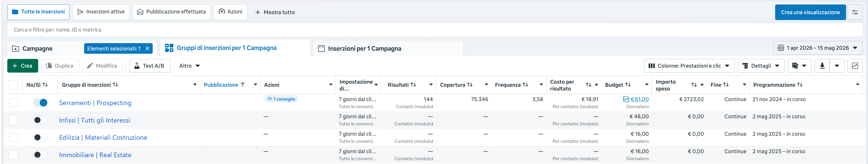Enable the Infissi | Tutti gli Interessi toggle
Image resolution: width=868 pixels, height=164 pixels.
pyautogui.click(x=41, y=120)
